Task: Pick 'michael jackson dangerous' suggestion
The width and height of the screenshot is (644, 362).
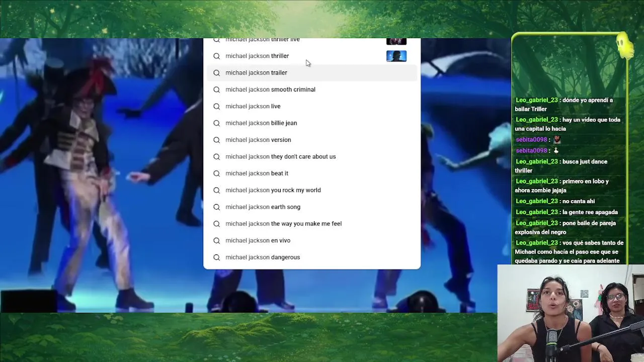Action: click(x=312, y=257)
